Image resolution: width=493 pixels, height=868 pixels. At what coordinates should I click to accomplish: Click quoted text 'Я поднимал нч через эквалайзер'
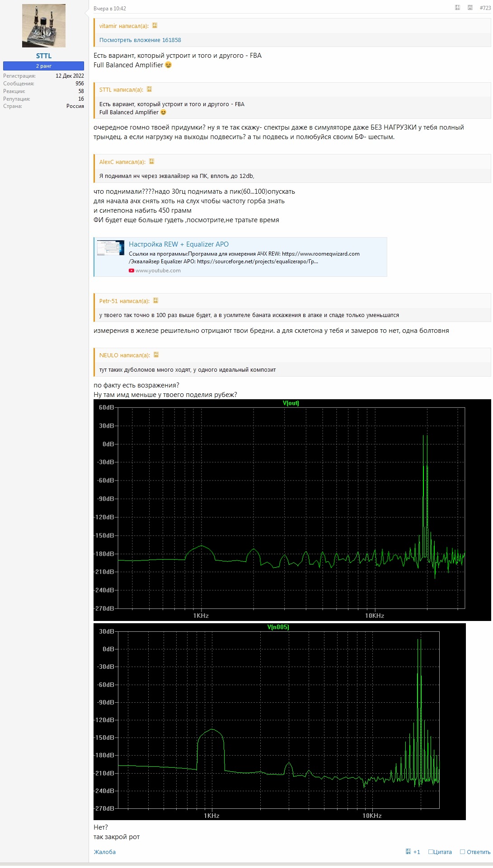[177, 176]
